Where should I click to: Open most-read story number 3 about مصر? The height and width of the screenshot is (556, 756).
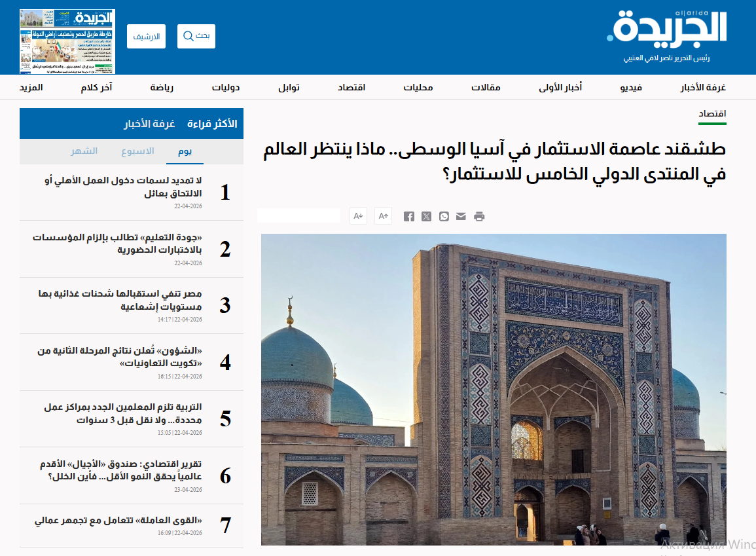coord(120,300)
